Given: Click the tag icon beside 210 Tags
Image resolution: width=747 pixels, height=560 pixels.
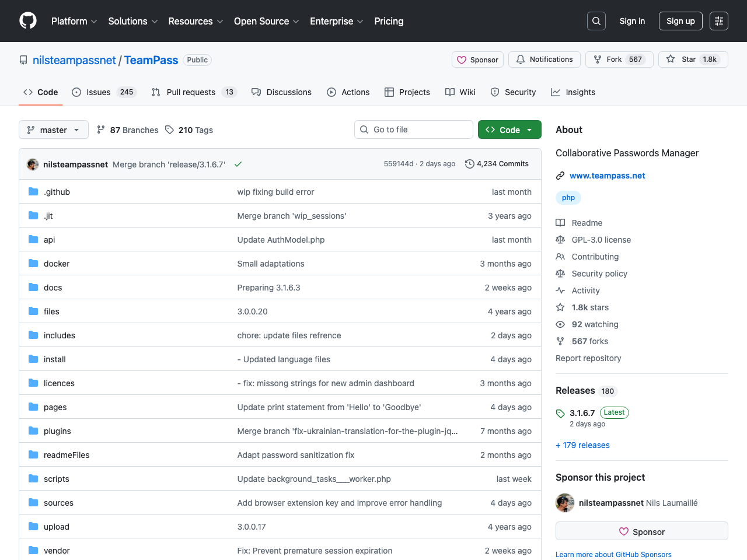Looking at the screenshot, I should pyautogui.click(x=169, y=129).
